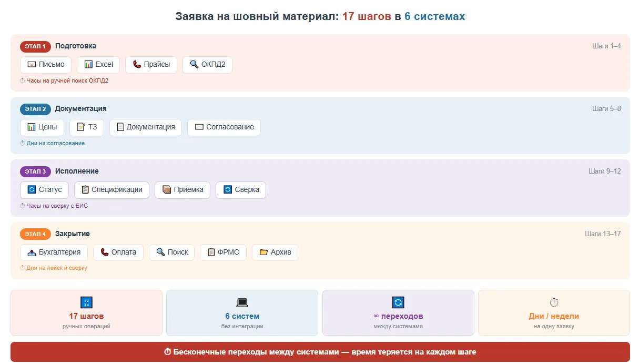Click the Шаги 13–17 label
This screenshot has height=364, width=639.
click(x=603, y=234)
